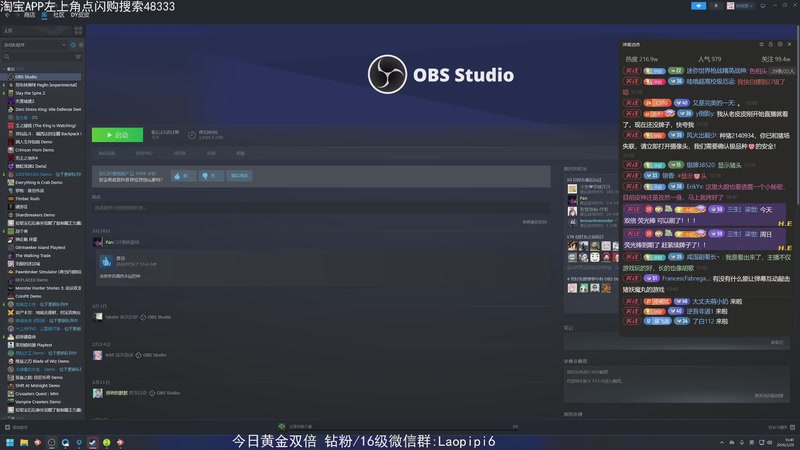The image size is (800, 450).
Task: Open the games and software filter dropdown
Action: coord(35,45)
